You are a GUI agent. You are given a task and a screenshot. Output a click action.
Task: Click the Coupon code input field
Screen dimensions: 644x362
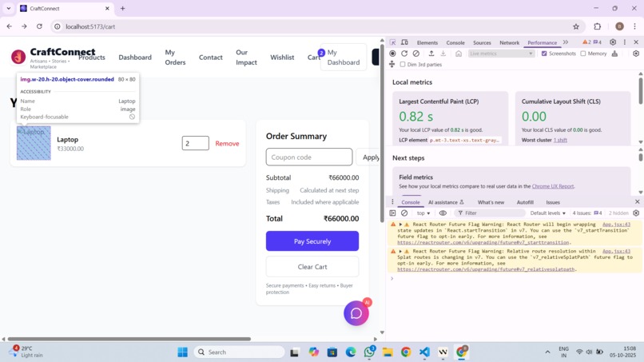point(309,157)
